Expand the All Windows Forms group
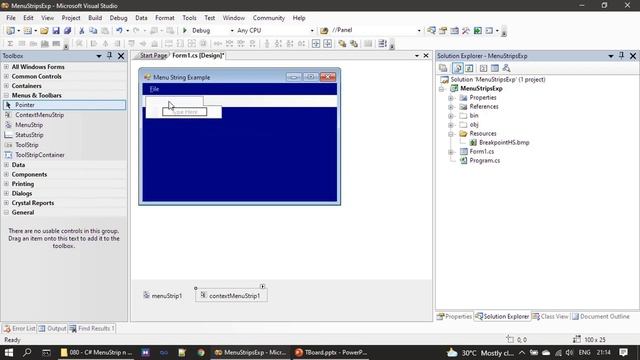 pos(6,67)
